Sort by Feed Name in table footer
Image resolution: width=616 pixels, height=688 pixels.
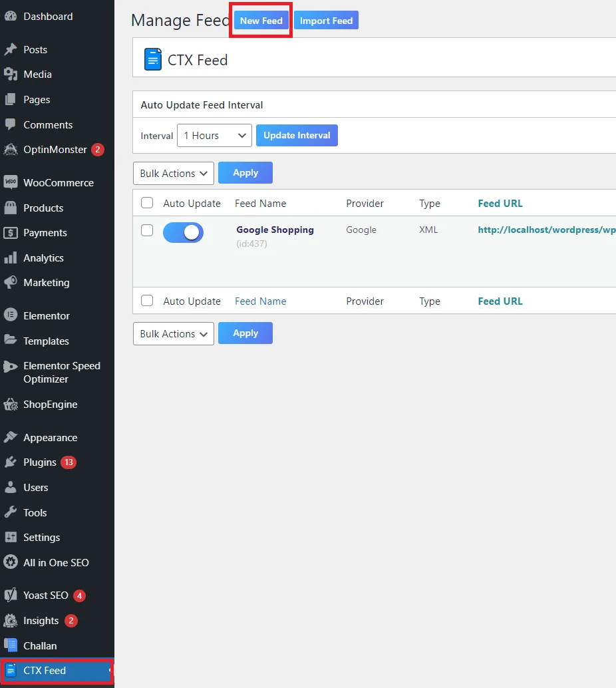(260, 301)
